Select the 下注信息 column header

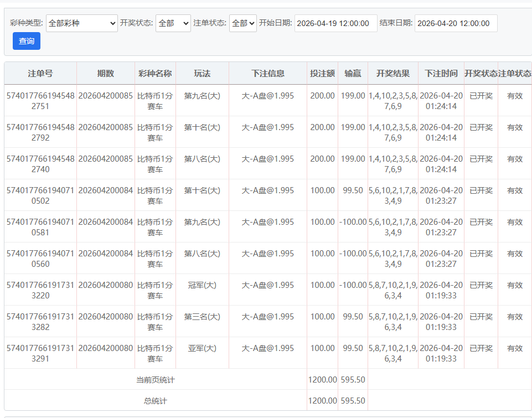point(268,74)
